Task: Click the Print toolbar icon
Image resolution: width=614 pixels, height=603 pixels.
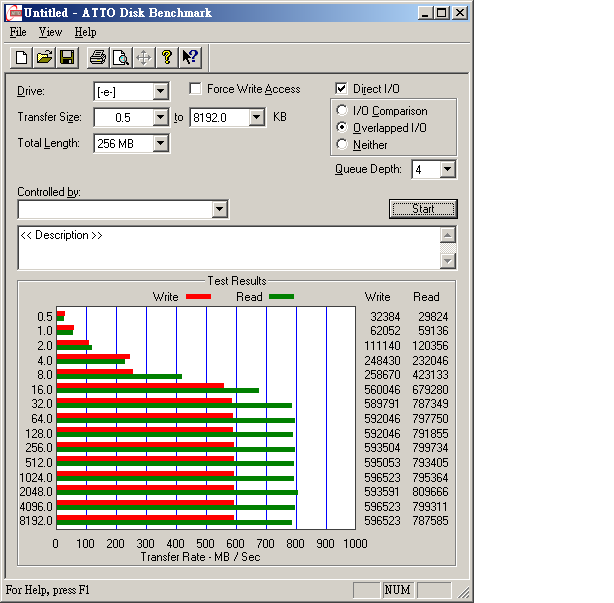Action: 98,58
